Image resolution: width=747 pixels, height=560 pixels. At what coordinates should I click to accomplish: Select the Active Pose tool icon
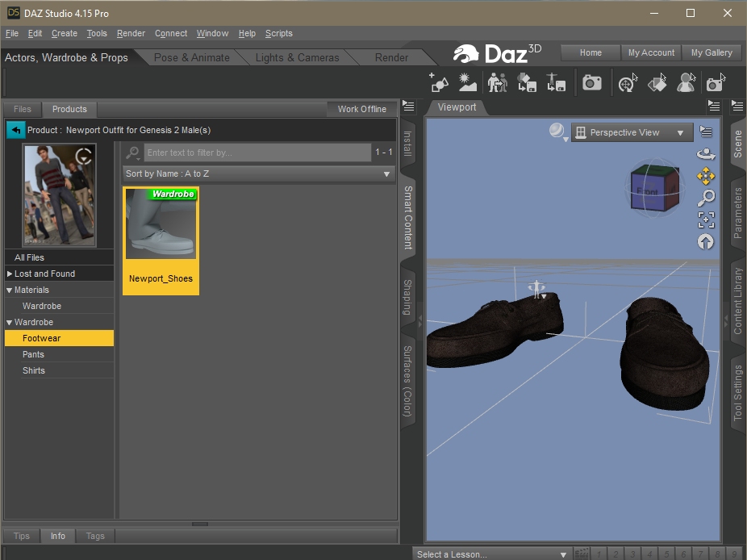tap(686, 82)
